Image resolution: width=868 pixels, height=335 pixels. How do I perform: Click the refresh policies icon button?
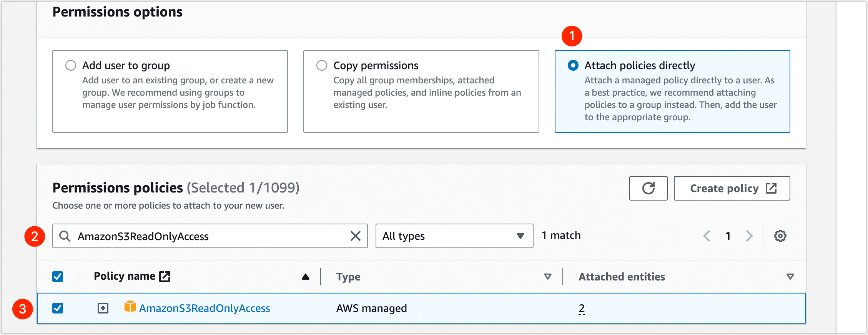click(648, 188)
